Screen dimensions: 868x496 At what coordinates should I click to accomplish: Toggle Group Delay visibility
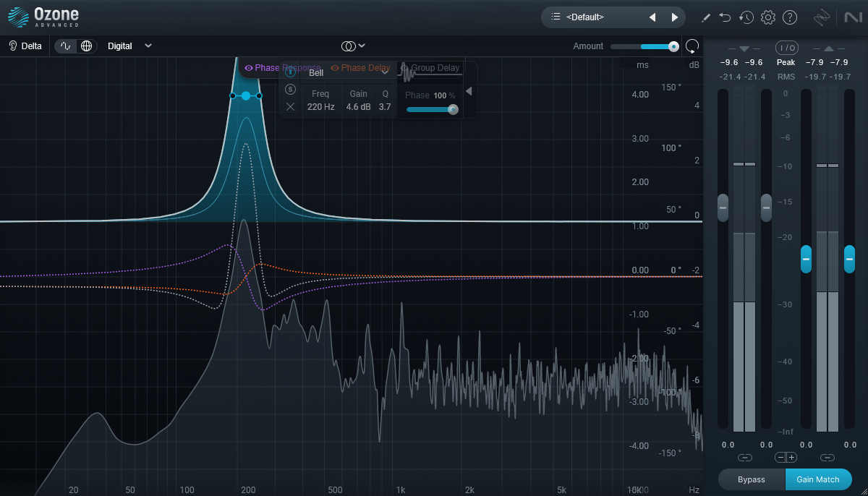tap(430, 68)
